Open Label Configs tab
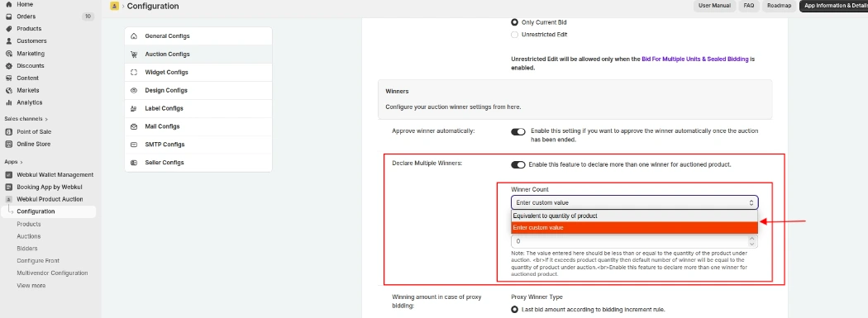The width and height of the screenshot is (868, 318). tap(198, 108)
